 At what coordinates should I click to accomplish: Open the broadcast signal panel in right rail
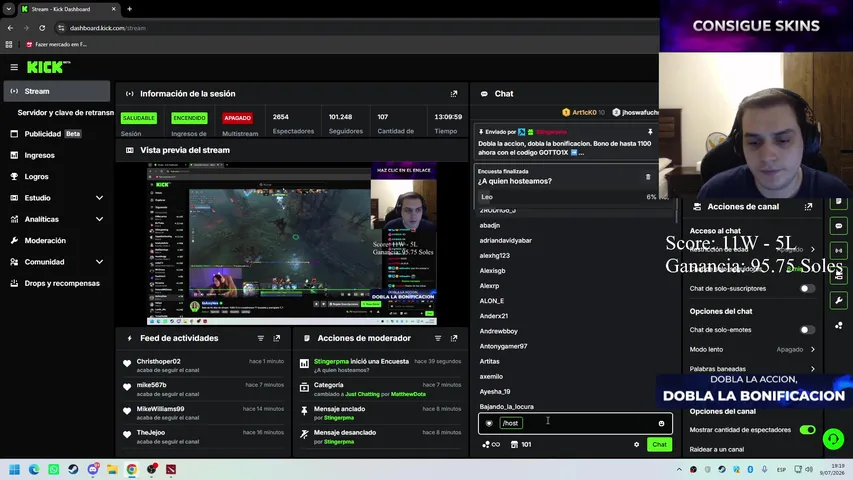(x=839, y=251)
